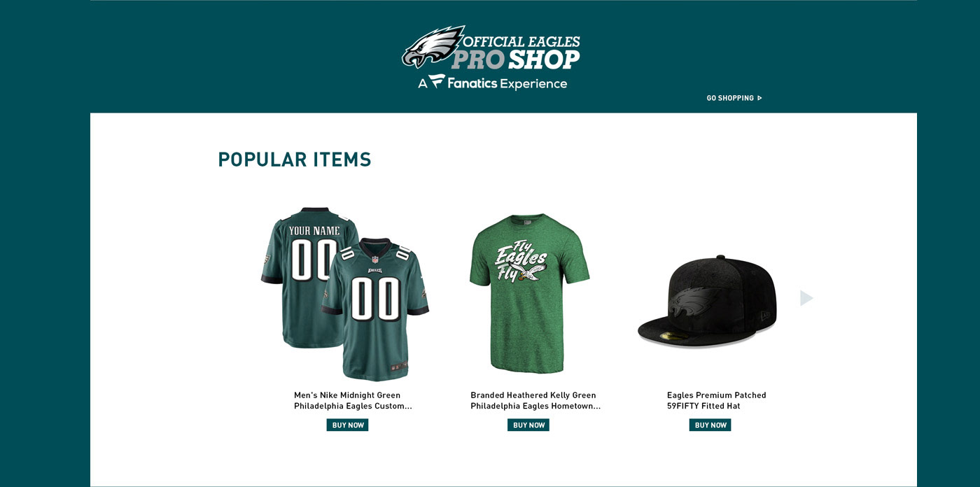Click the YOUR NAME back jersey image
The height and width of the screenshot is (487, 980).
(x=308, y=278)
